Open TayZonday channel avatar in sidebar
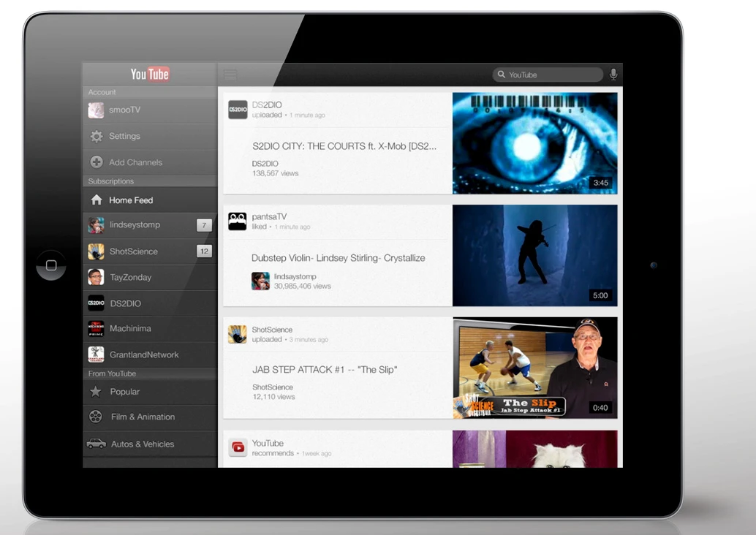Viewport: 756px width, 535px height. point(96,277)
